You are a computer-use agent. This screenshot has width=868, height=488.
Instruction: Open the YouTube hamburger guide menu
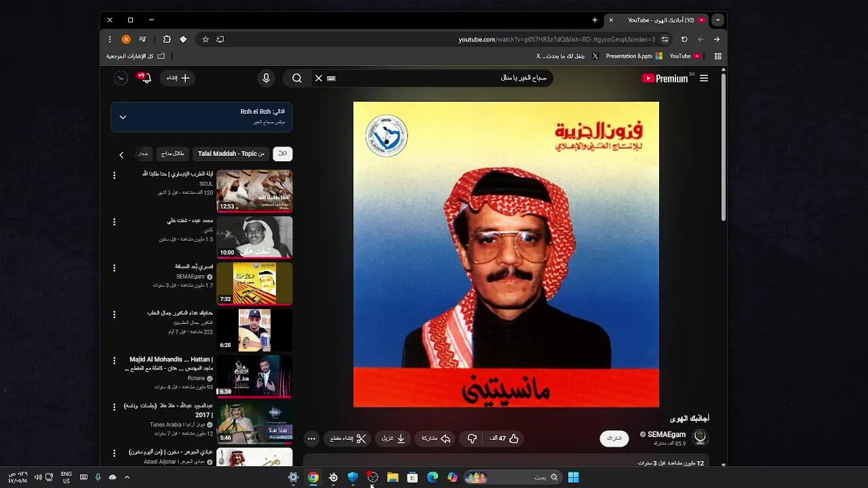pos(704,79)
